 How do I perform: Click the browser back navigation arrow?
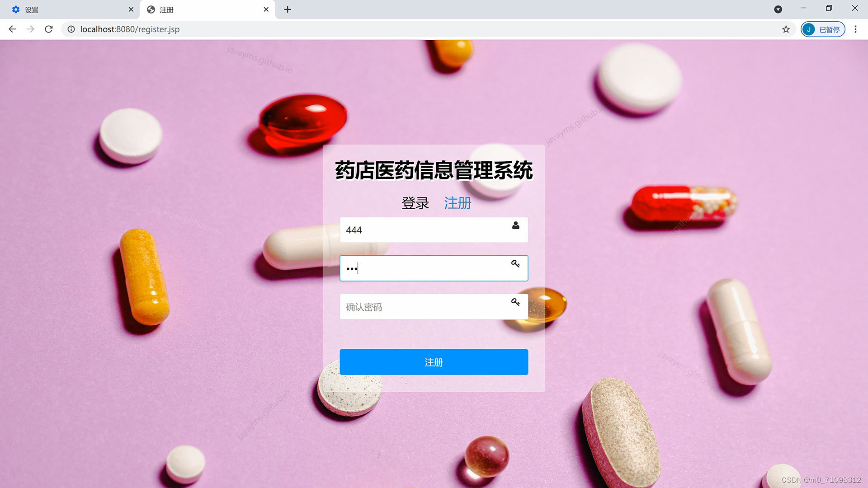point(13,28)
